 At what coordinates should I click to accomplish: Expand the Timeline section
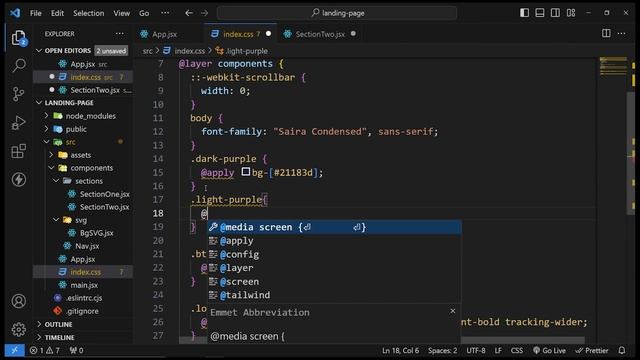pos(83,338)
